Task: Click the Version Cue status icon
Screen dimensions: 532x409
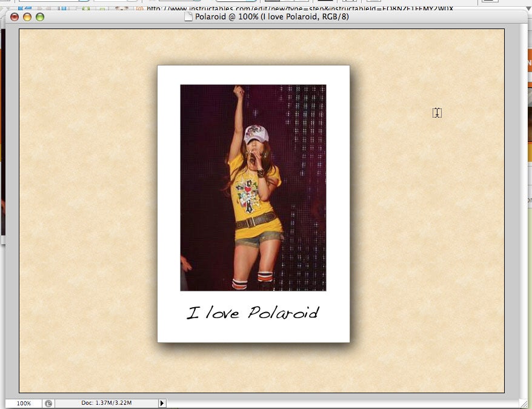Action: click(48, 403)
